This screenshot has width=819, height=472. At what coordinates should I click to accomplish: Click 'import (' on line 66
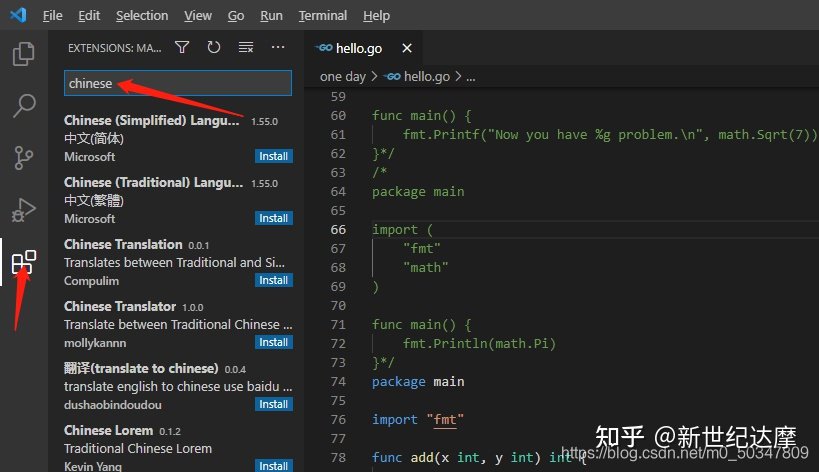click(x=402, y=230)
